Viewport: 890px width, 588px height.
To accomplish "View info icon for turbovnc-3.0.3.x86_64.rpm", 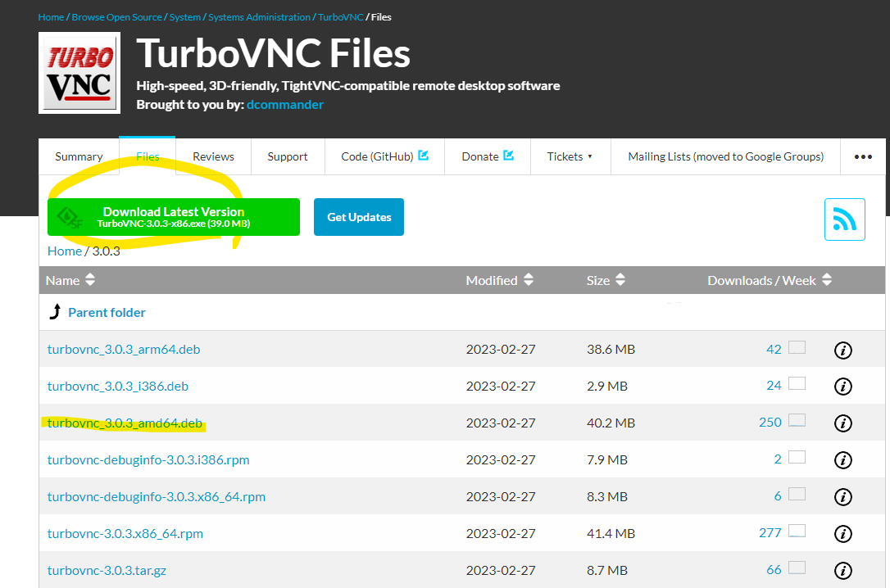I will pyautogui.click(x=843, y=534).
